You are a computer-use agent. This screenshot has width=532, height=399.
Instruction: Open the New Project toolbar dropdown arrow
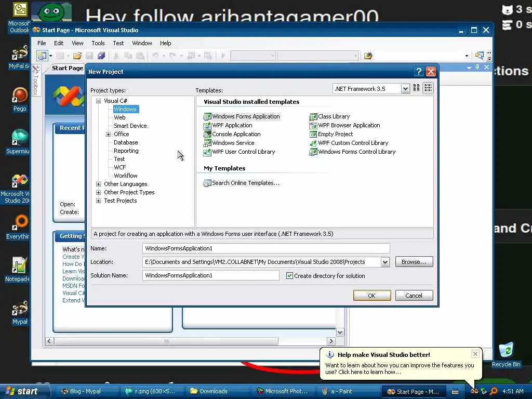[50, 55]
